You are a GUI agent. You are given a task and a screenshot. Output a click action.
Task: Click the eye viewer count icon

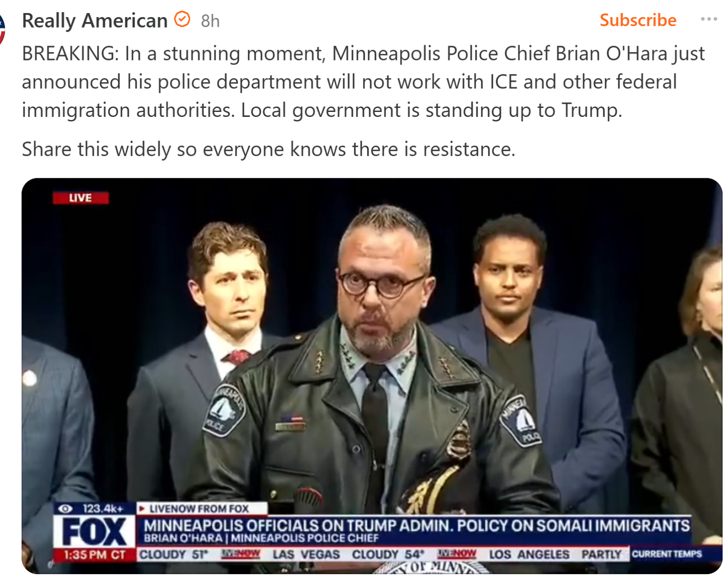(65, 509)
